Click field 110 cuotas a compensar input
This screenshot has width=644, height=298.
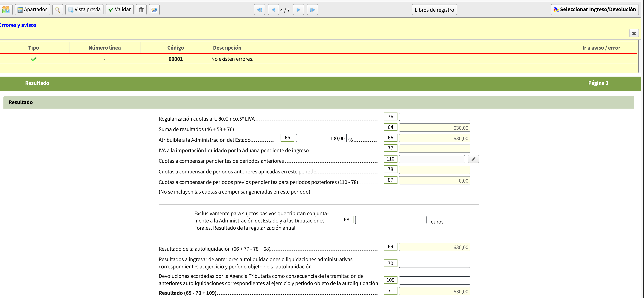click(x=432, y=159)
